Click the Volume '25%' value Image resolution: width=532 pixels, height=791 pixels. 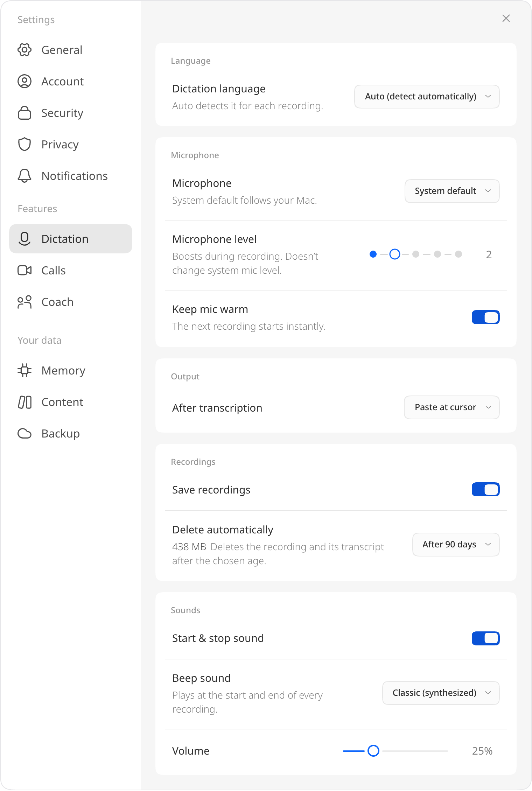click(x=482, y=751)
